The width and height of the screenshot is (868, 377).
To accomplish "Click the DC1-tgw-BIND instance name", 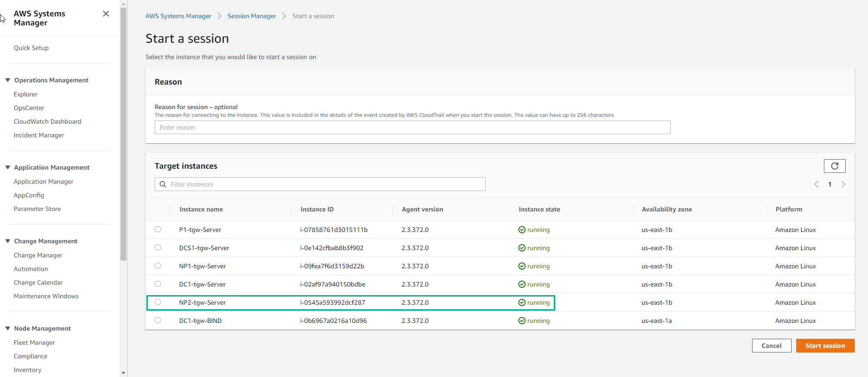I will (x=201, y=321).
